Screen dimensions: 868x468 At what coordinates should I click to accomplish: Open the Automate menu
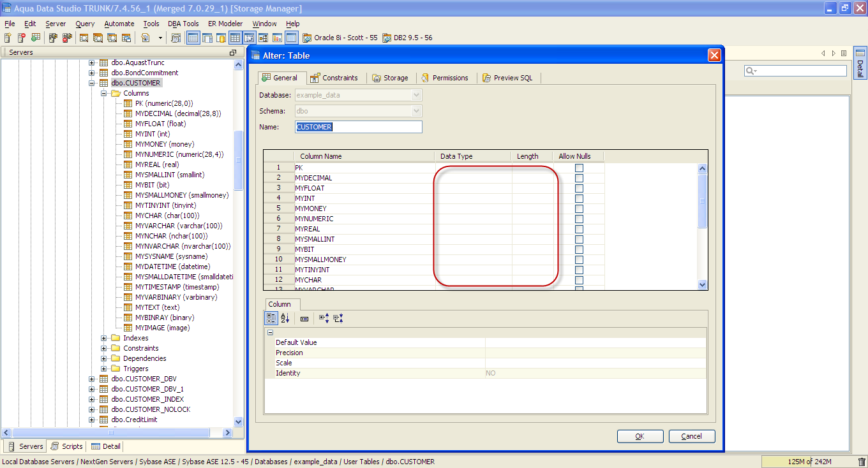(119, 24)
